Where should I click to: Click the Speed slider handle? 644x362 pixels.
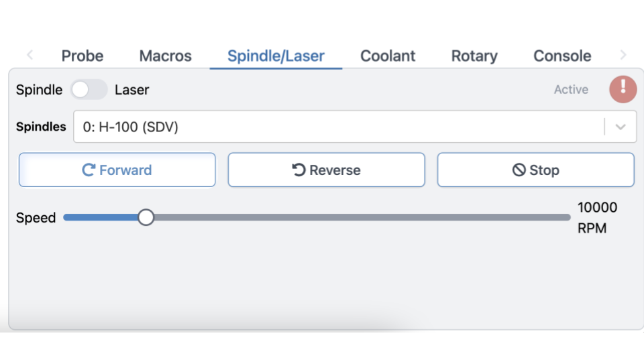point(146,217)
